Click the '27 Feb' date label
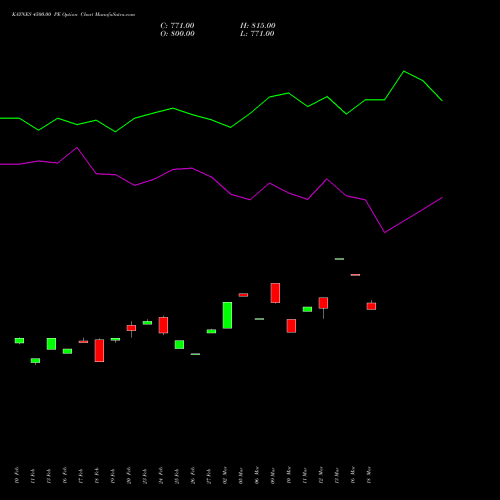This screenshot has height=500, width=500. coord(209,475)
